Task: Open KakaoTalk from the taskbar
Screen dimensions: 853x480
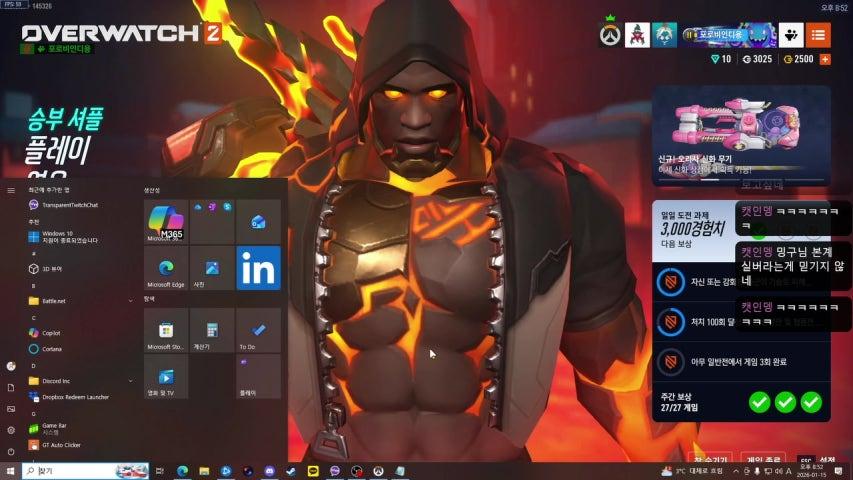Action: pos(313,471)
